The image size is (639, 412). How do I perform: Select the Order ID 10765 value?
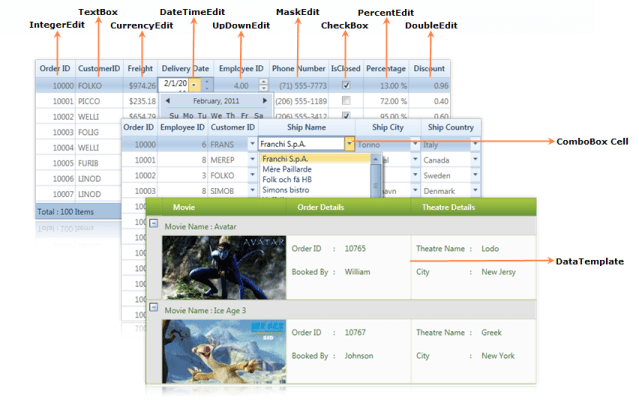point(355,248)
